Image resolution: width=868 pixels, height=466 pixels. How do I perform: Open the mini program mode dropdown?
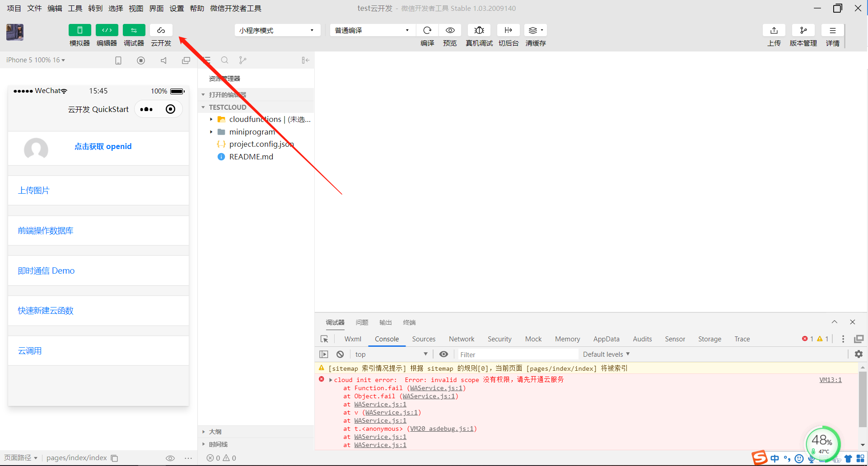[x=277, y=30]
